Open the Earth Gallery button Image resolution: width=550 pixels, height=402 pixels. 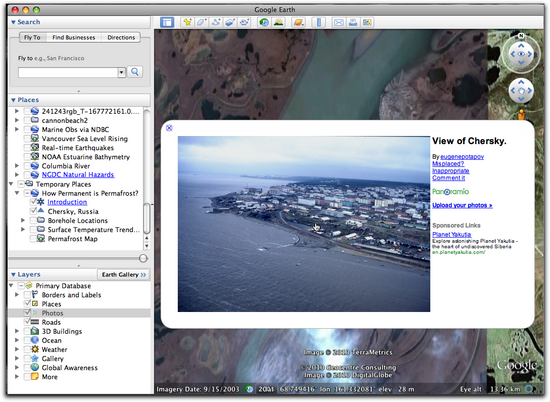123,274
